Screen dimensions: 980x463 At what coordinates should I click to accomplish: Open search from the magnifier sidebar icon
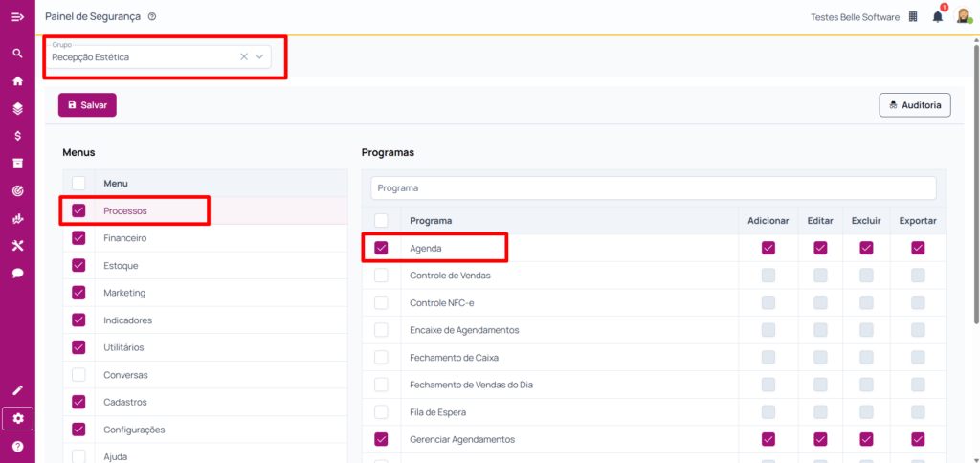pyautogui.click(x=17, y=54)
